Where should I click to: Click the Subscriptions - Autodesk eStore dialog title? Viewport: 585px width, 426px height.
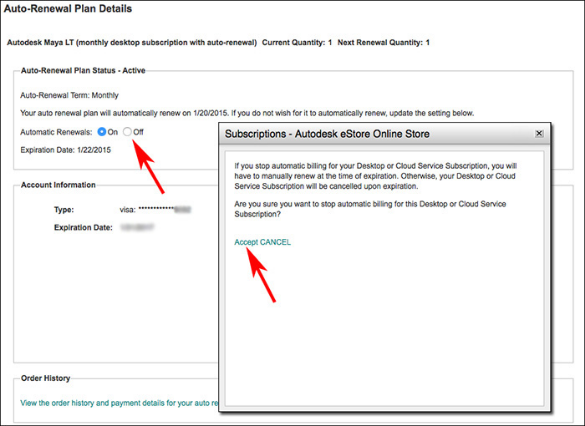pos(327,134)
